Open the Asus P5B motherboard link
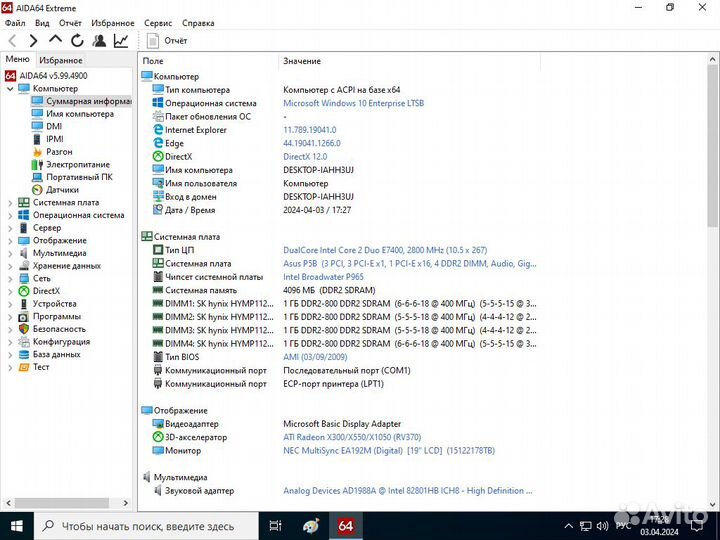This screenshot has height=540, width=720. pos(410,264)
